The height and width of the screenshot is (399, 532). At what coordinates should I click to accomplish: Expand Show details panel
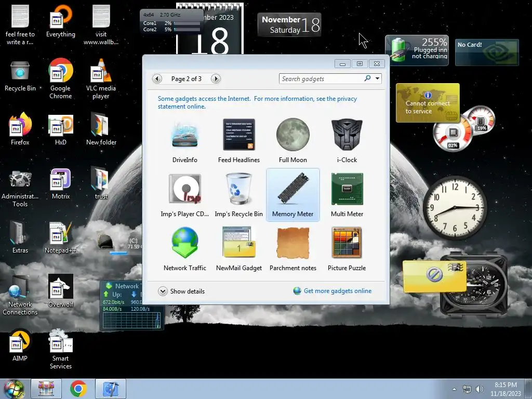tap(181, 291)
